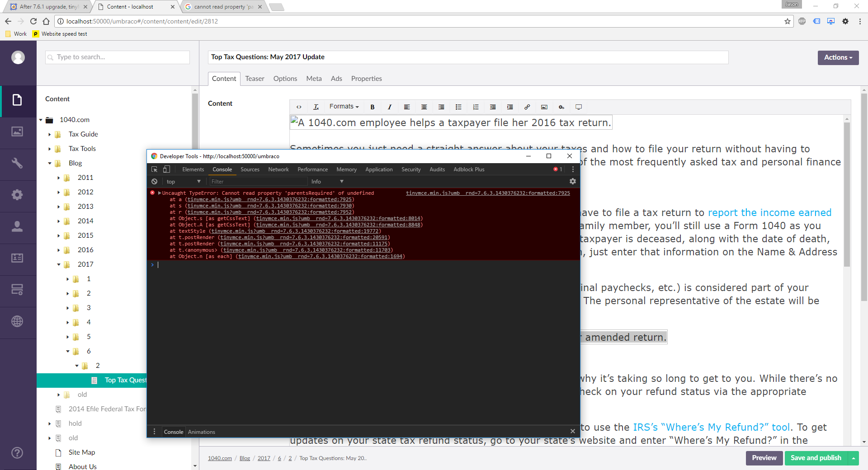Toggle italic formatting in the editor
This screenshot has height=470, width=868.
[x=390, y=107]
